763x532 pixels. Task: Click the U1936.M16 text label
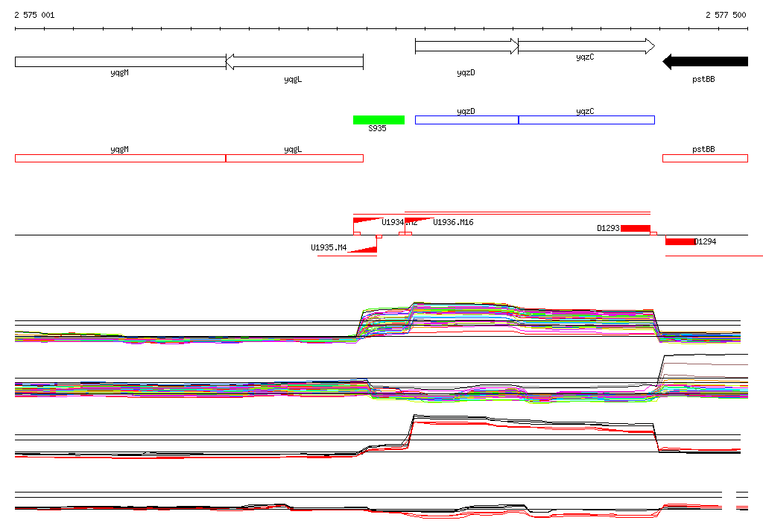(453, 223)
